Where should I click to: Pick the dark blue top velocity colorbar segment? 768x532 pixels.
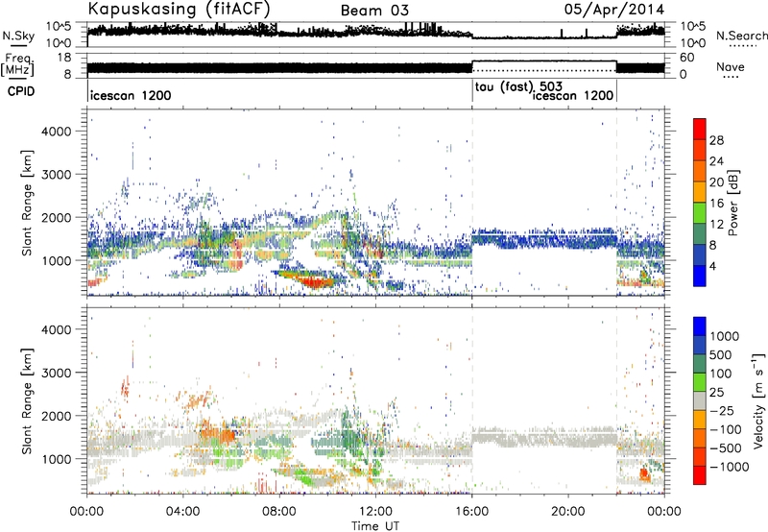700,326
